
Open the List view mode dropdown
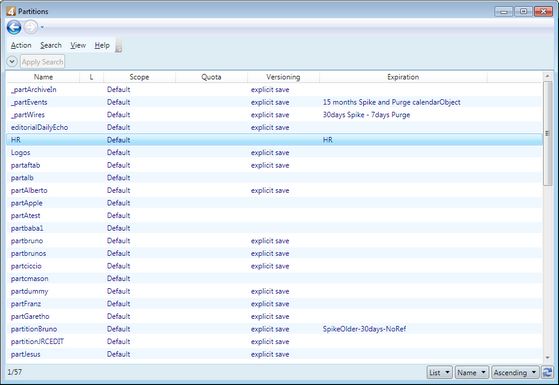(440, 373)
